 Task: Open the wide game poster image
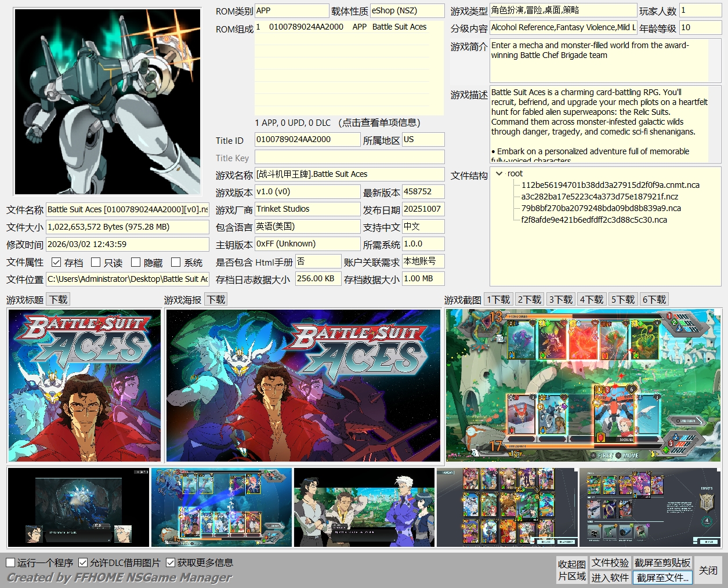[303, 386]
